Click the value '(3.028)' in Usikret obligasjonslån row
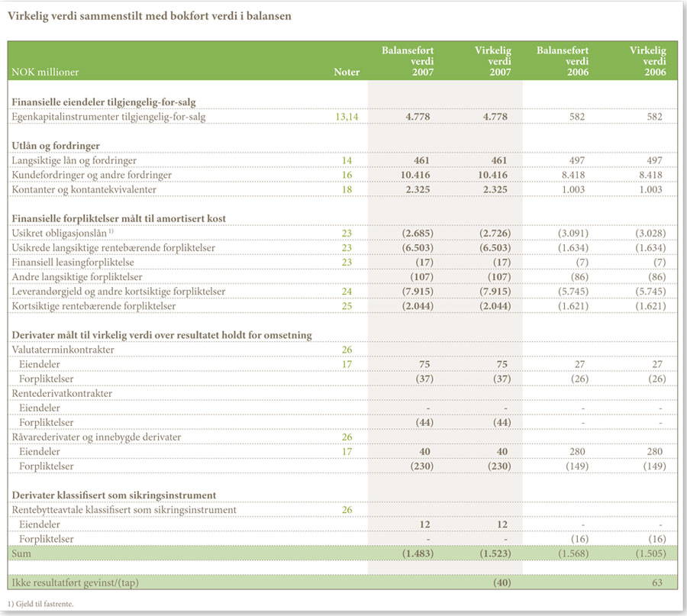Viewport: 687px width, 616px height. pos(650,234)
